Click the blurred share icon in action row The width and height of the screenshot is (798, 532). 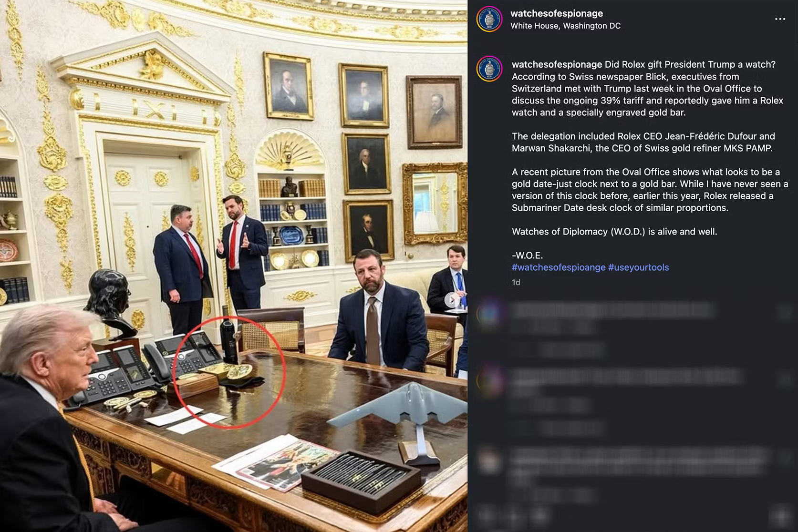click(x=540, y=515)
